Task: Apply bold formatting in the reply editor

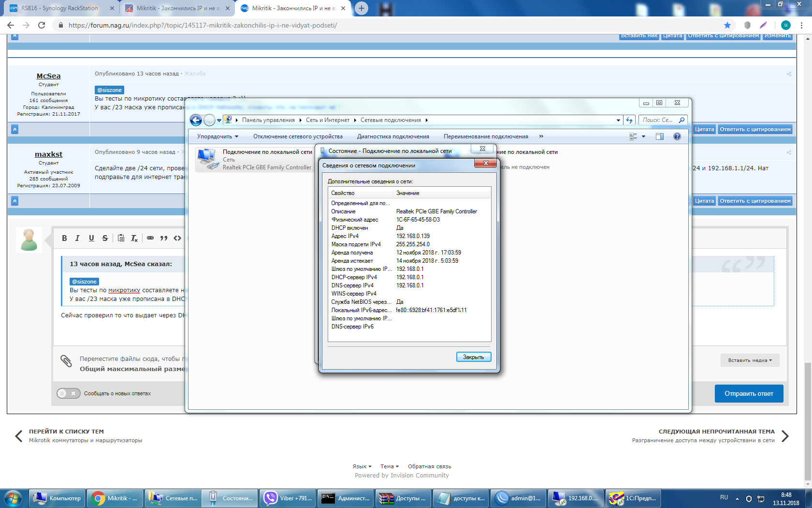Action: (64, 238)
